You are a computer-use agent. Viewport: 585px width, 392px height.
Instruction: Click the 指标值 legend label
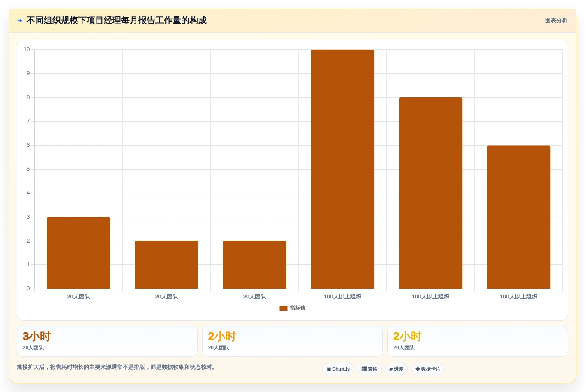[297, 308]
